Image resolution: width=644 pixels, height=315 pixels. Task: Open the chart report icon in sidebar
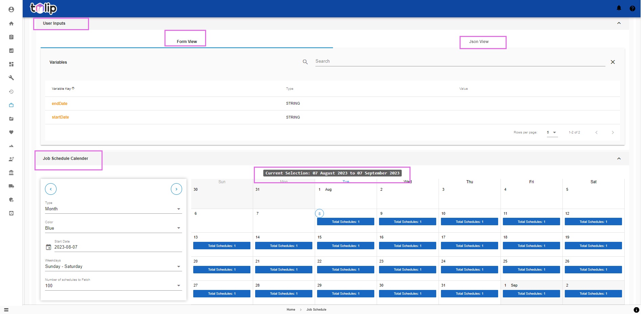(x=11, y=50)
